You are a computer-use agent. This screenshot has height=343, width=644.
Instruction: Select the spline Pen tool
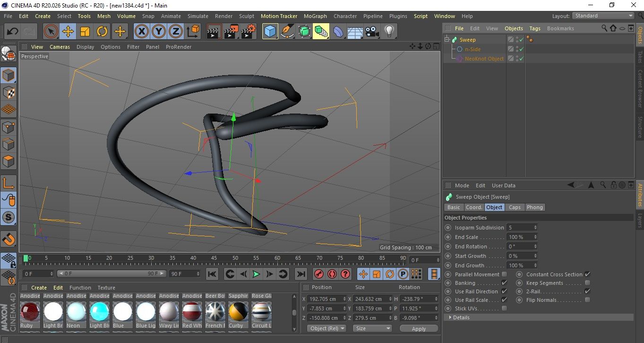pos(287,32)
